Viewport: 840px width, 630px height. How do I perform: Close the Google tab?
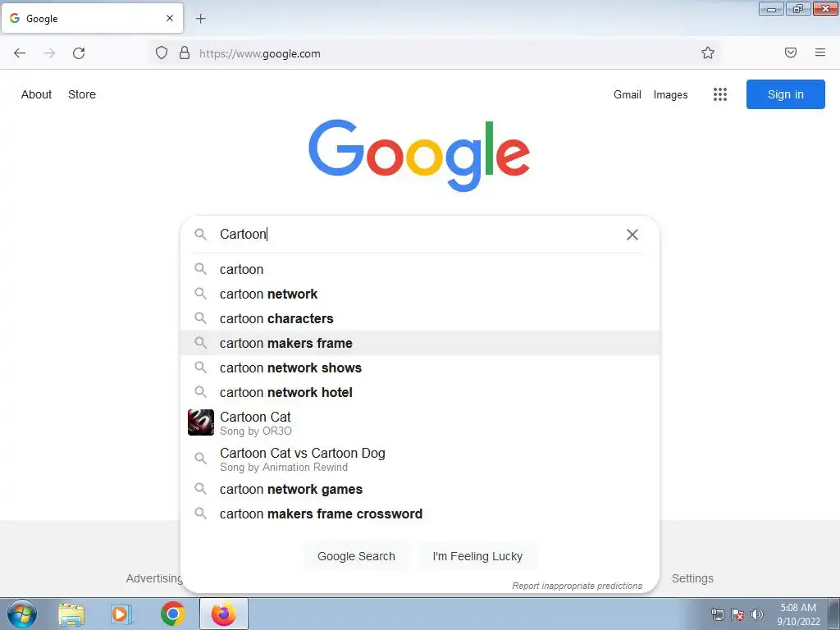169,18
